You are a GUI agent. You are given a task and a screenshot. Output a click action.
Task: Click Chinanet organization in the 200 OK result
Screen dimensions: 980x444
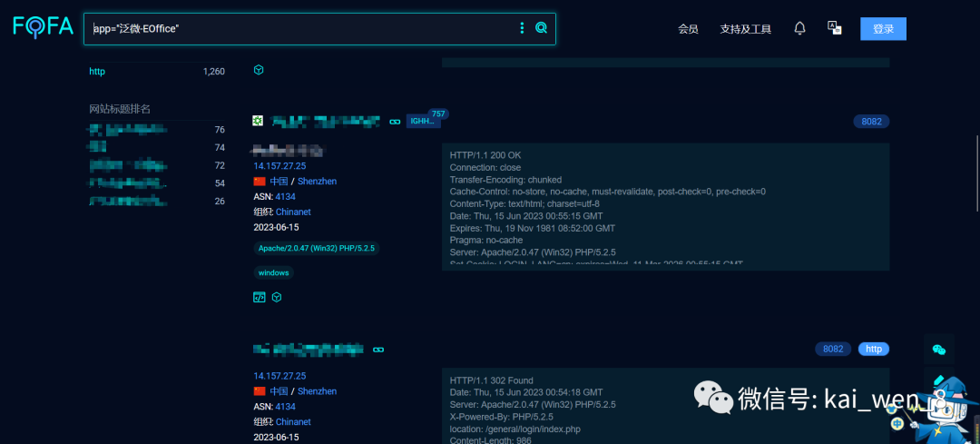tap(293, 212)
